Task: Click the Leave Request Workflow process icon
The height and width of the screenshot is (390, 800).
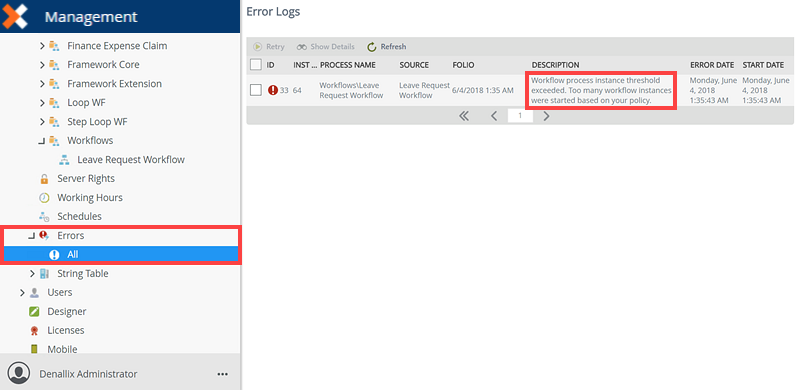Action: 64,160
